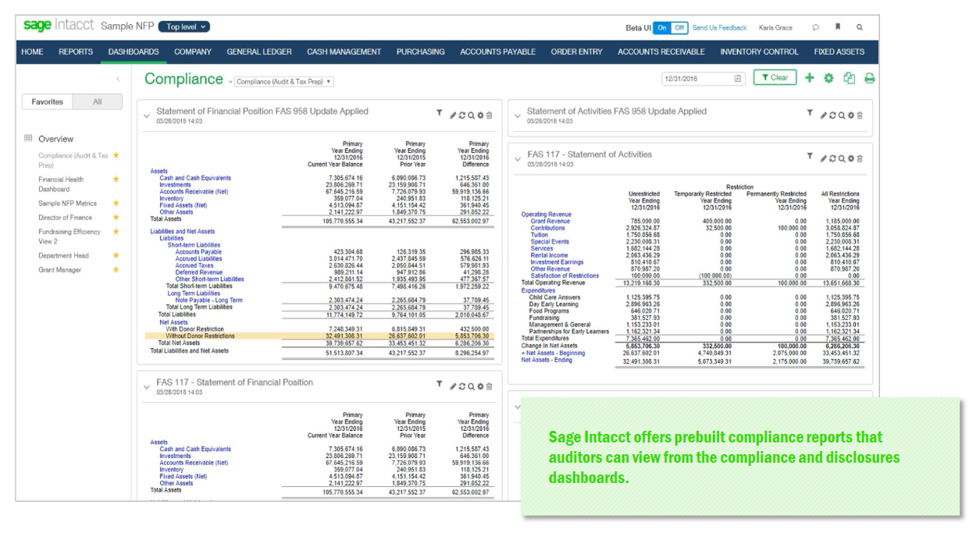Open the CASH MANAGEMENT menu
This screenshot has height=533, width=980.
[x=344, y=52]
